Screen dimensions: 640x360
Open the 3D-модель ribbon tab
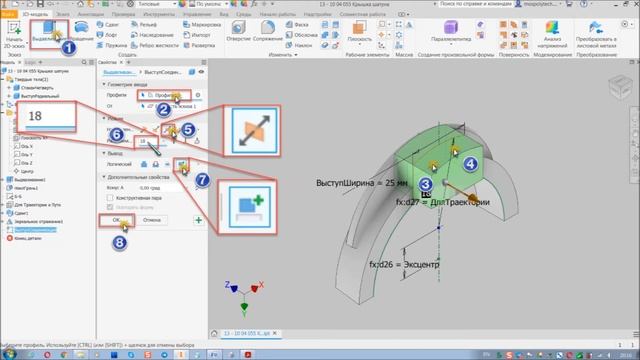35,14
